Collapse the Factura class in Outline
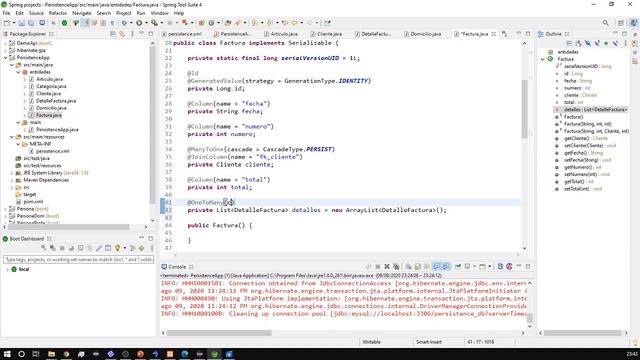 (543, 59)
